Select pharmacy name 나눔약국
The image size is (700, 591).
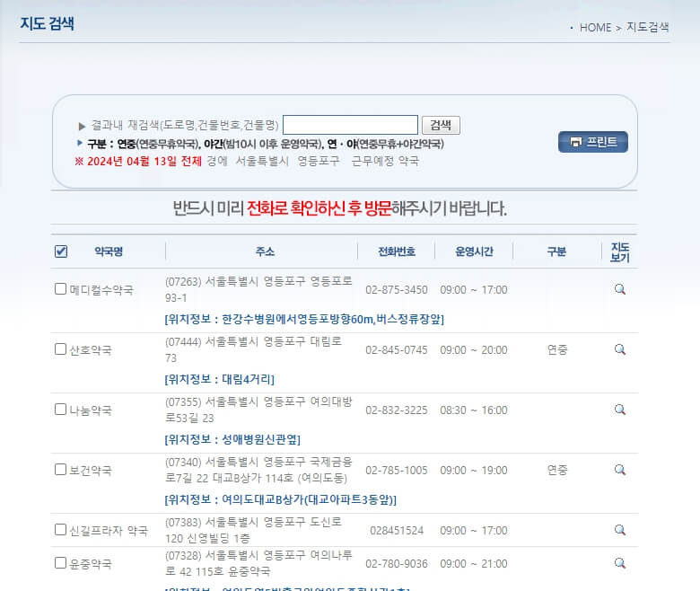click(91, 410)
